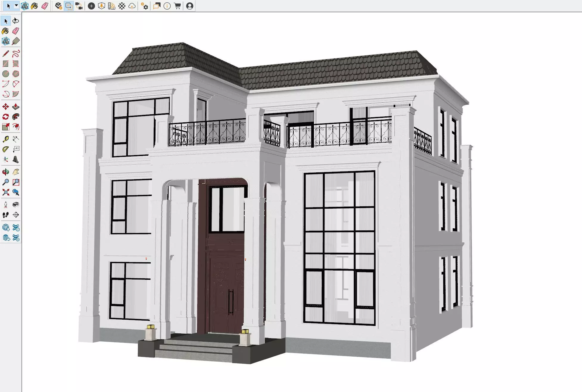Choose Make Component in the top toolbar
This screenshot has height=392, width=582.
(25, 6)
